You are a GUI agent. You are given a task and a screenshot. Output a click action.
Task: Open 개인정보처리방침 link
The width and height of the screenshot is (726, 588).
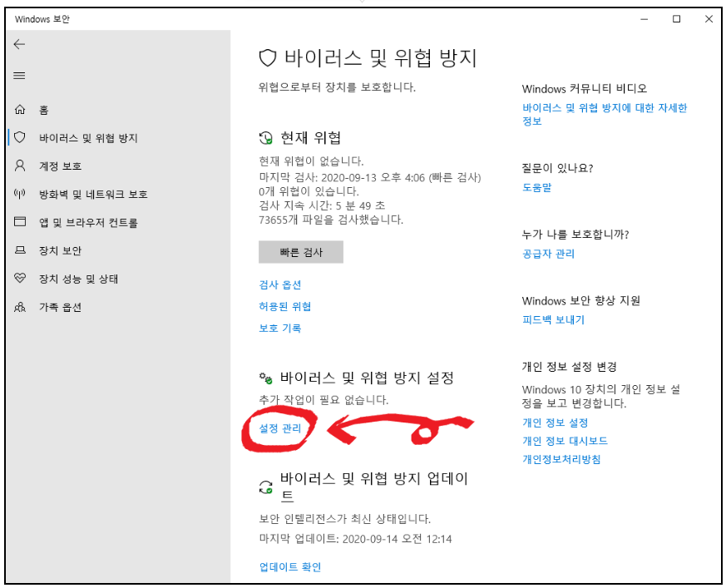(x=561, y=459)
